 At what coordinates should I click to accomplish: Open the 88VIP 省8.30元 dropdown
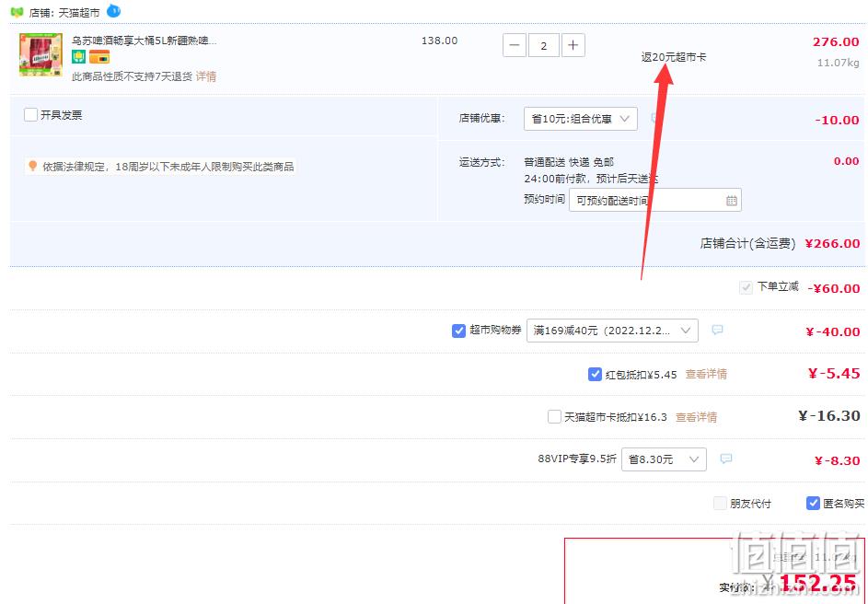pyautogui.click(x=664, y=459)
